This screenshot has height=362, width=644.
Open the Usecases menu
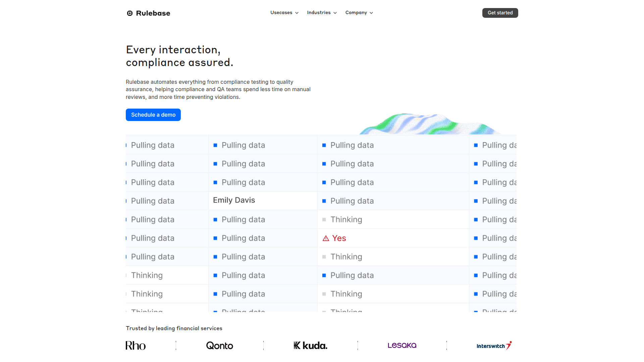click(x=281, y=13)
